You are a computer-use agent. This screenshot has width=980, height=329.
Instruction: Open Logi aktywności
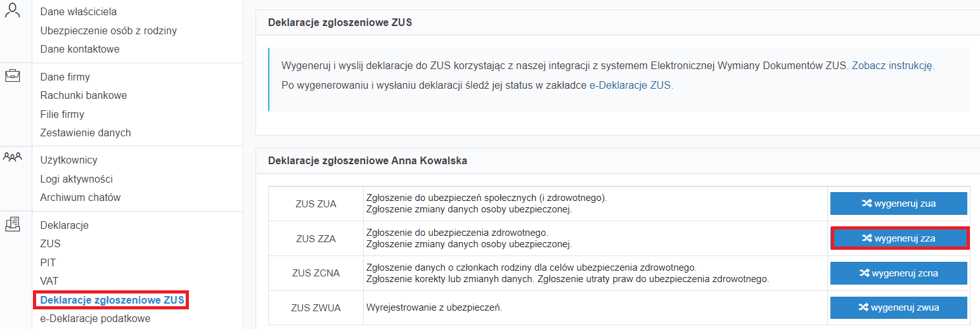[76, 179]
